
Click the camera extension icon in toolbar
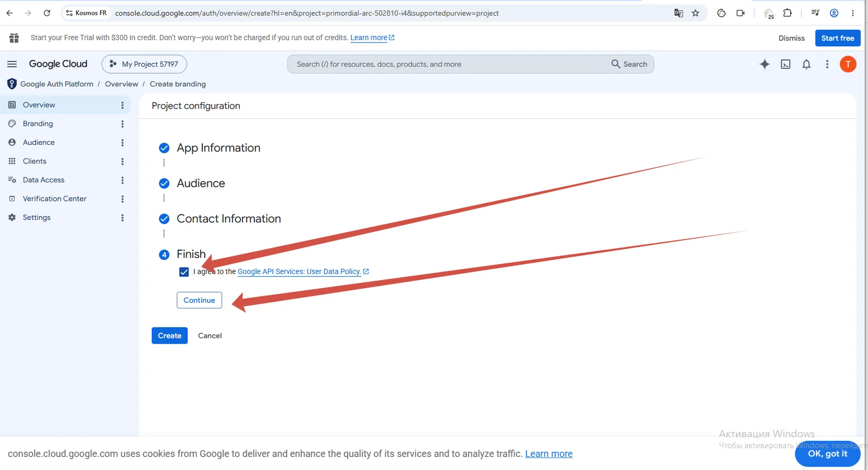coord(741,13)
